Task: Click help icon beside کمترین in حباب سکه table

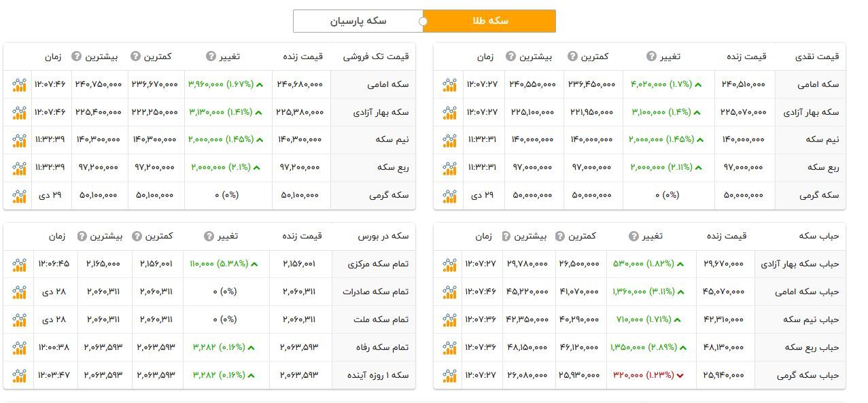Action: [x=559, y=236]
